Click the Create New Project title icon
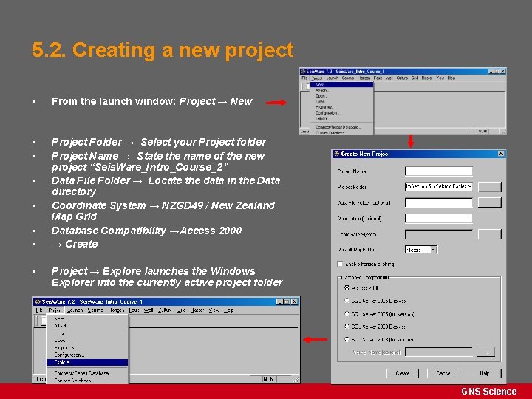Image resolution: width=532 pixels, height=399 pixels. point(337,154)
